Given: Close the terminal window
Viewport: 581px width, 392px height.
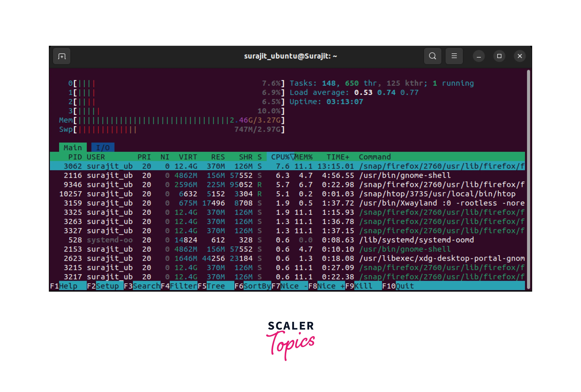Looking at the screenshot, I should 520,56.
